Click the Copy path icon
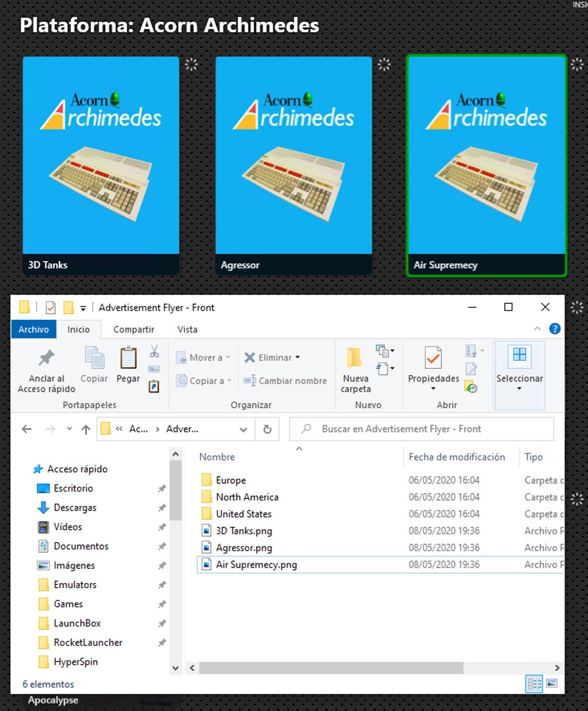This screenshot has width=588, height=711. (154, 369)
